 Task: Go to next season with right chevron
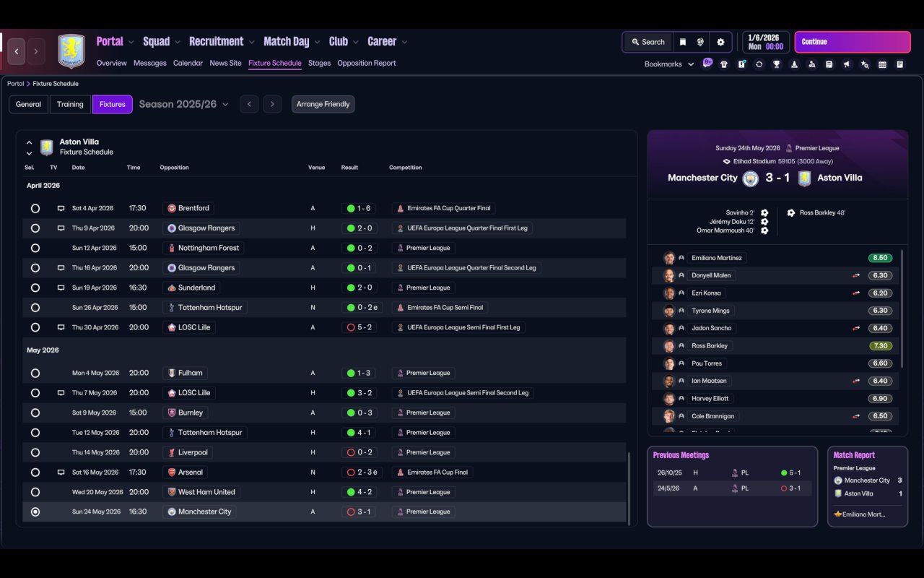click(272, 104)
